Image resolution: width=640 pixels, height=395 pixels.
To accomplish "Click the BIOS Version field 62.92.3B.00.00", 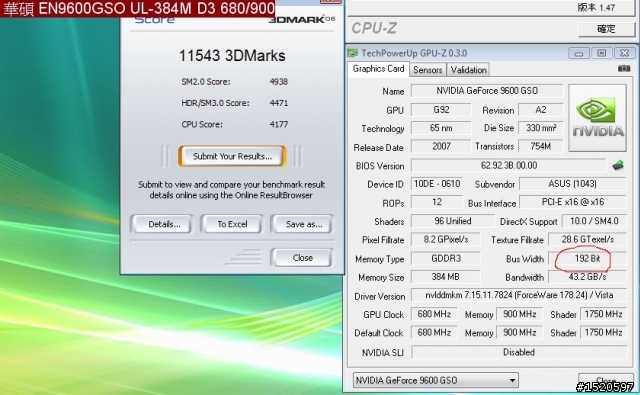I will [x=509, y=165].
